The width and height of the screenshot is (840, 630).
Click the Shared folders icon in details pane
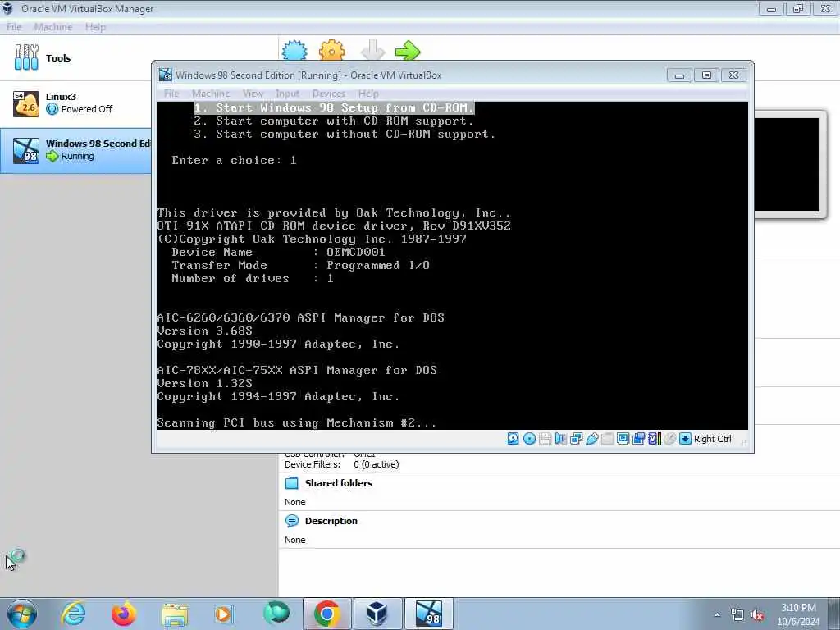[x=292, y=483]
